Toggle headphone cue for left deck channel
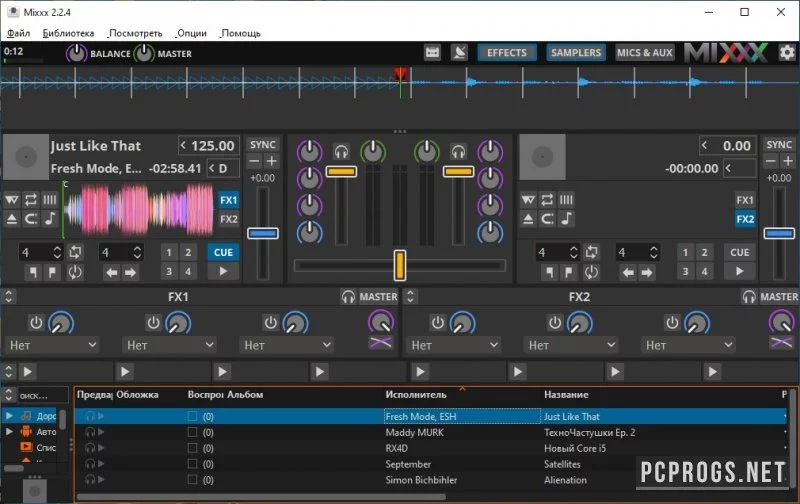This screenshot has width=800, height=504. (341, 152)
